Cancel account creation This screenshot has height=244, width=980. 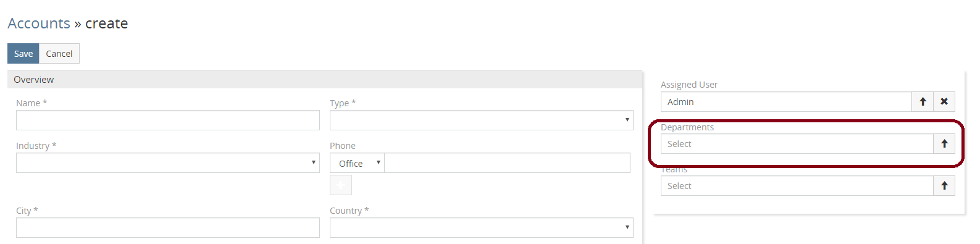coord(59,54)
